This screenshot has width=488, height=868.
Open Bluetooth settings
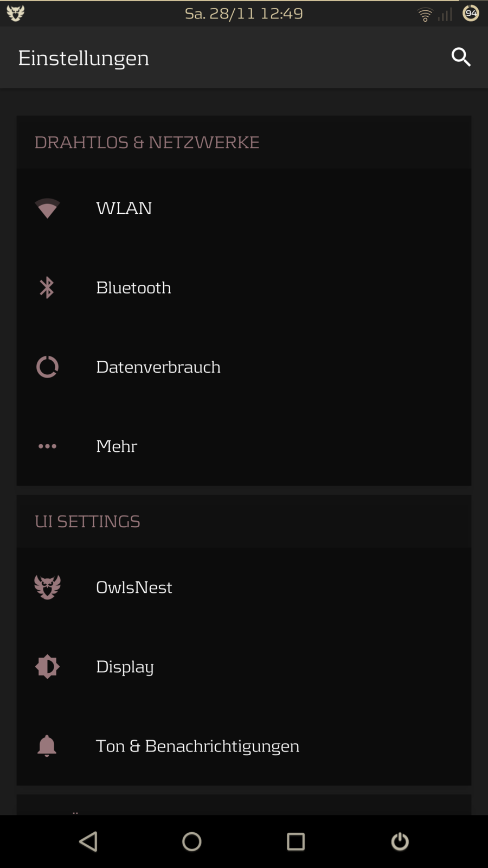pos(133,288)
